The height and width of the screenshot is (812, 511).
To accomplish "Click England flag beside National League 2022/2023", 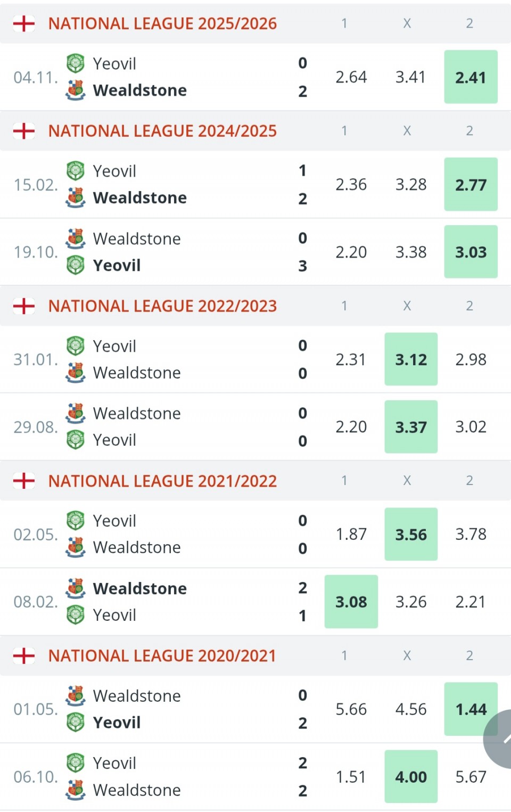I will 24,306.
